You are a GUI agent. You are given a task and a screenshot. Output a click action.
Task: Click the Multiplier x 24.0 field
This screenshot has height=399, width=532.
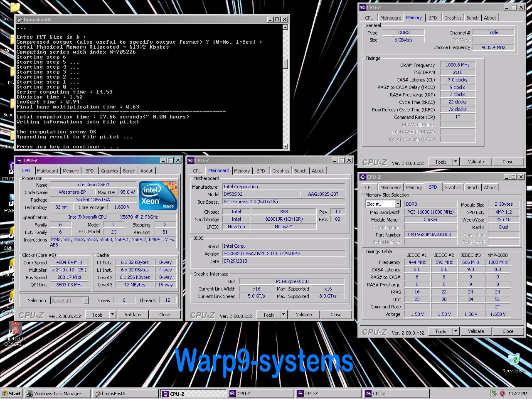[x=69, y=270]
